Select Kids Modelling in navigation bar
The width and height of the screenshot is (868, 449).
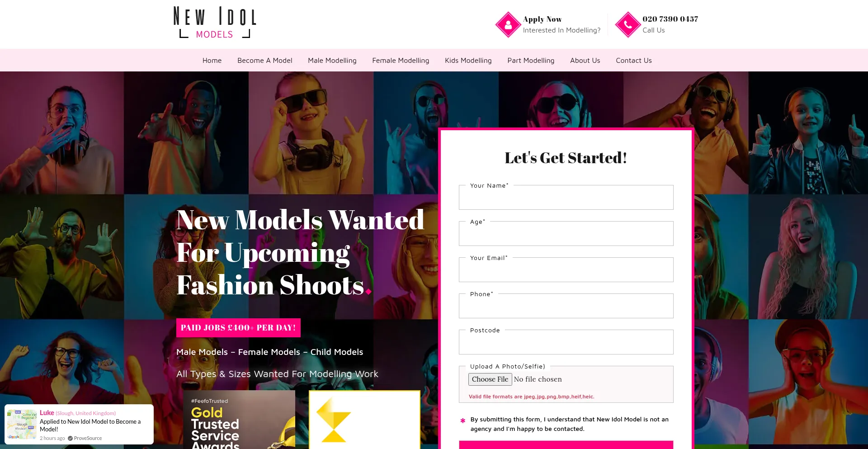tap(468, 60)
